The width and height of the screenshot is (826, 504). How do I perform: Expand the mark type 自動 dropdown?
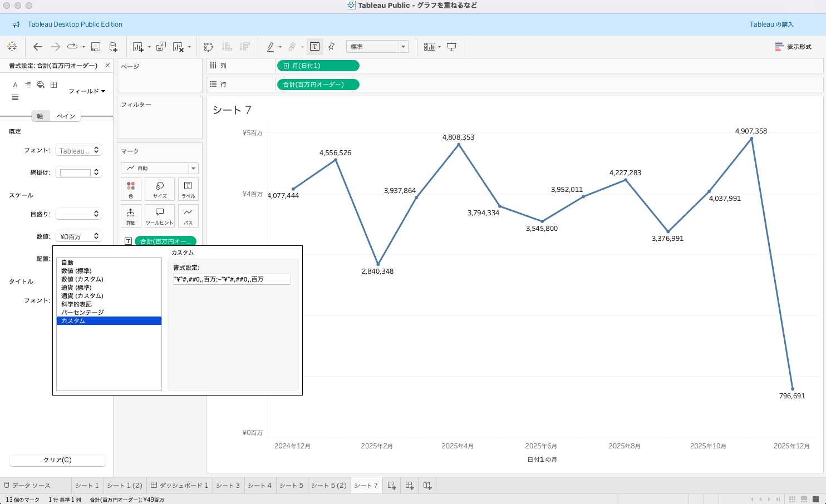click(160, 168)
